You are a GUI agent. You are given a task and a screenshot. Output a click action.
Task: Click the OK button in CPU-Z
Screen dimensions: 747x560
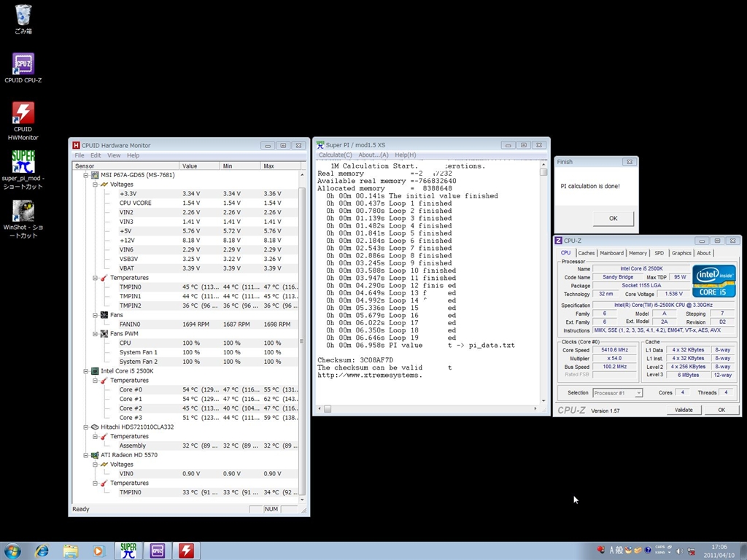pos(721,410)
